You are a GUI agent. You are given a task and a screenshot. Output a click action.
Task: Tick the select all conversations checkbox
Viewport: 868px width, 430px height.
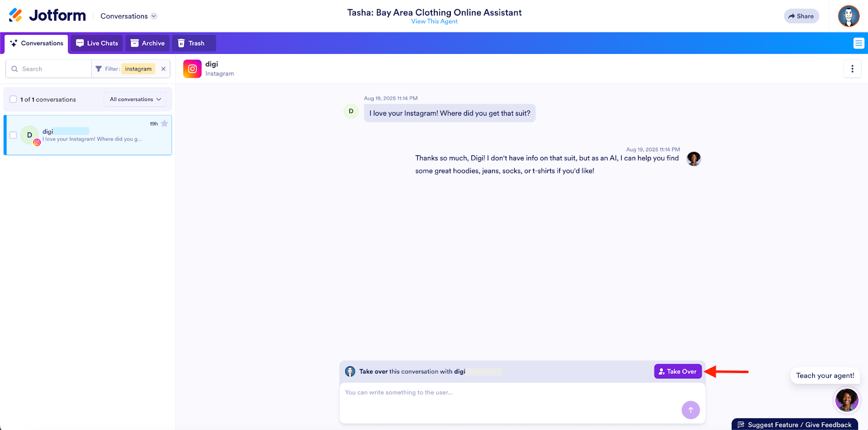pyautogui.click(x=13, y=99)
